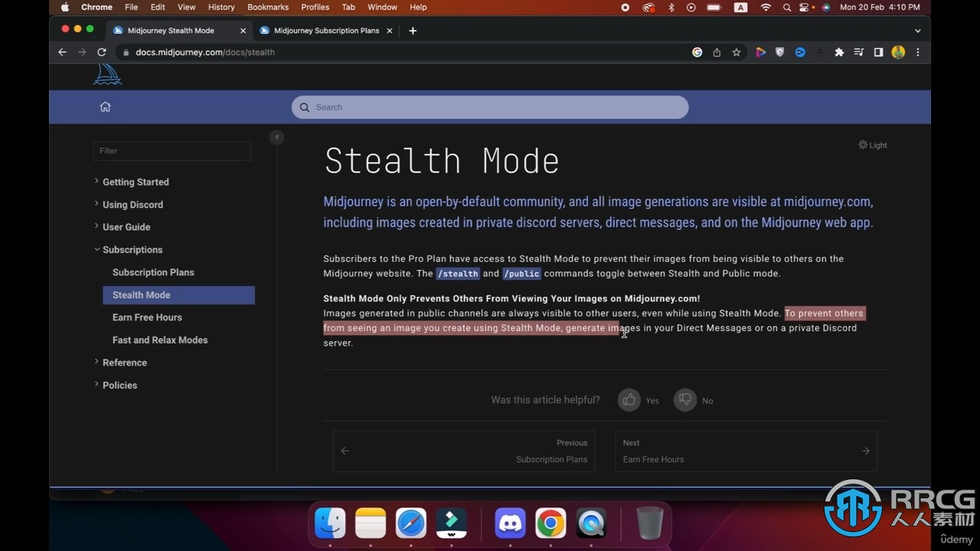
Task: Click the address bar URL
Action: pos(205,52)
